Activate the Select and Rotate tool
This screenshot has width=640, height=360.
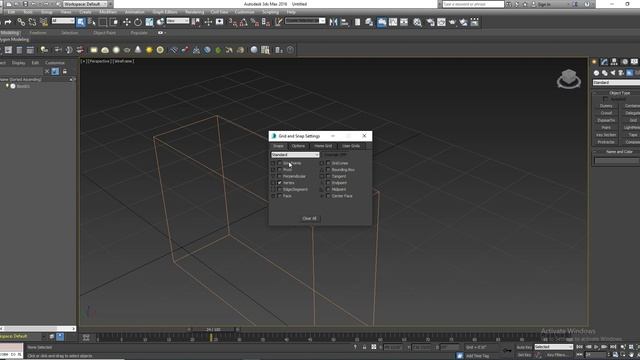(138, 22)
